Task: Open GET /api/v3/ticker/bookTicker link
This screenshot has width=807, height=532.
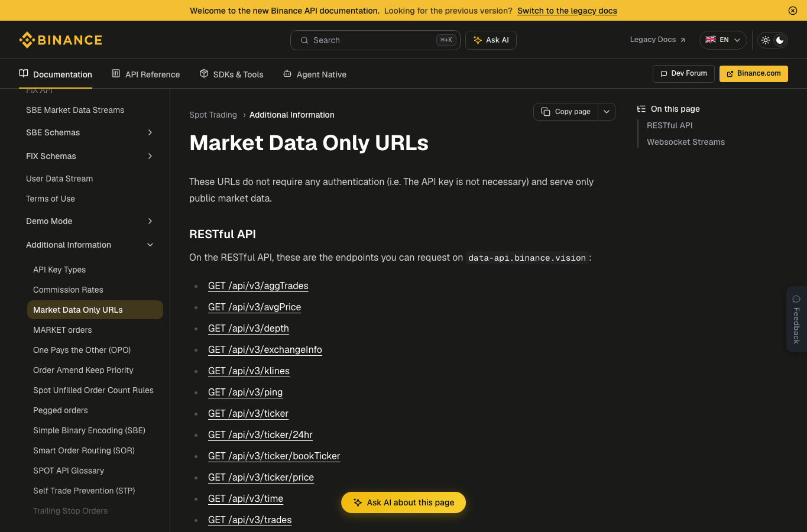Action: pos(274,456)
